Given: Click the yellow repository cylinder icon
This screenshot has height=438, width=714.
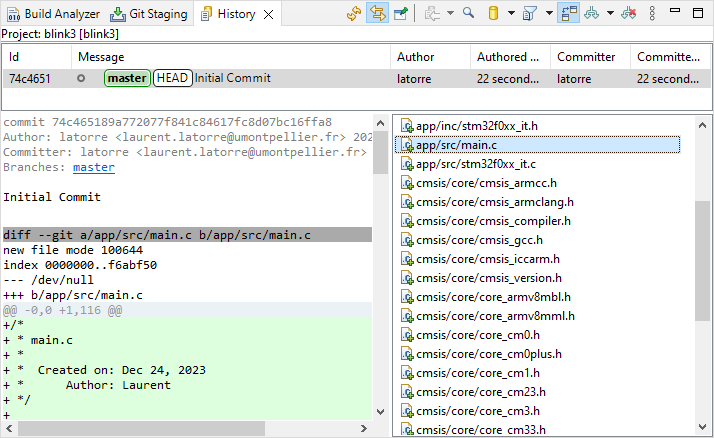Looking at the screenshot, I should pos(493,13).
